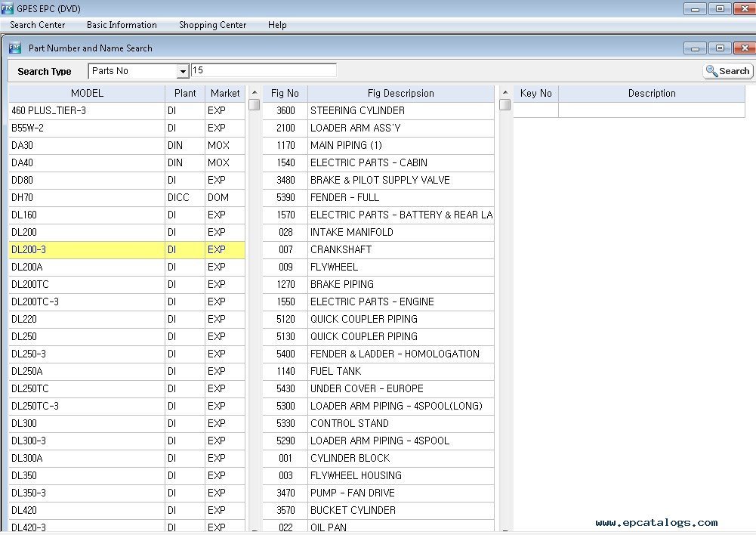Open the Shopping Center menu
Image resolution: width=756 pixels, height=535 pixels.
click(212, 25)
